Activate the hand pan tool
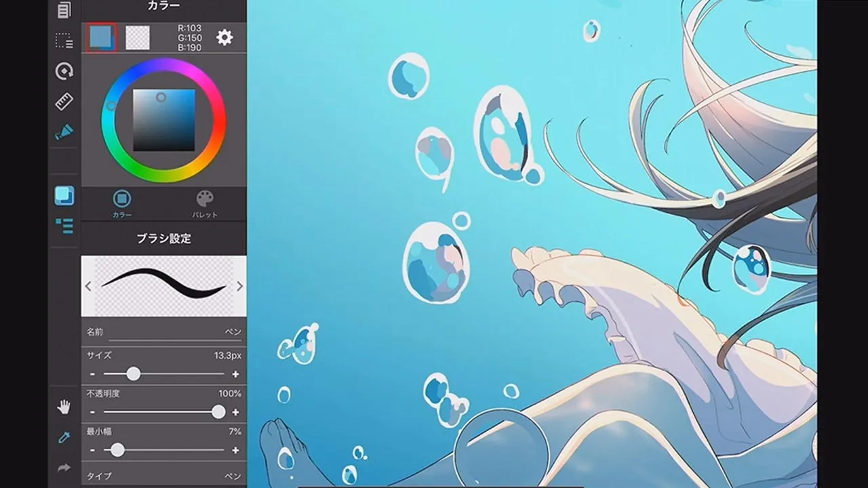Viewport: 868px width, 488px height. [x=64, y=407]
